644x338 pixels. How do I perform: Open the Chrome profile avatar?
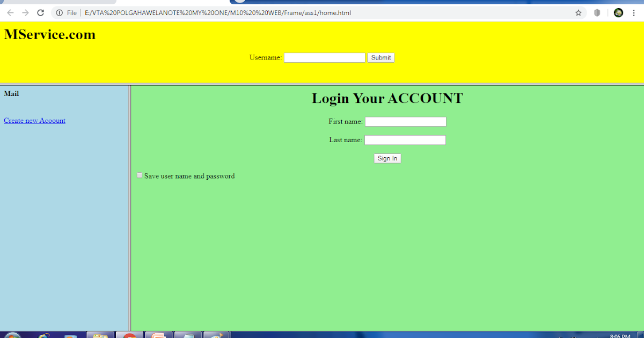pos(618,12)
